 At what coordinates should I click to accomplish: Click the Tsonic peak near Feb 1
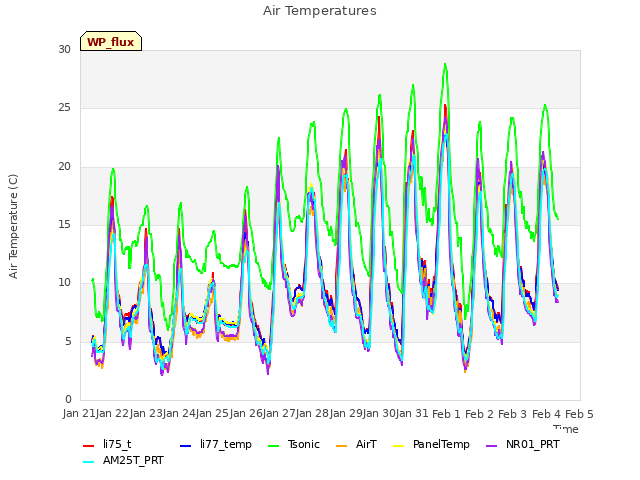(445, 64)
